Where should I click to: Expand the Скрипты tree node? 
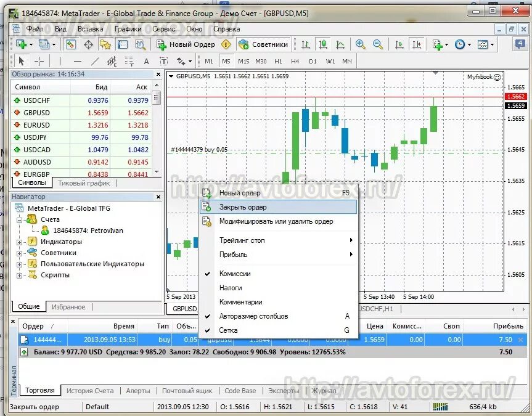(x=19, y=275)
